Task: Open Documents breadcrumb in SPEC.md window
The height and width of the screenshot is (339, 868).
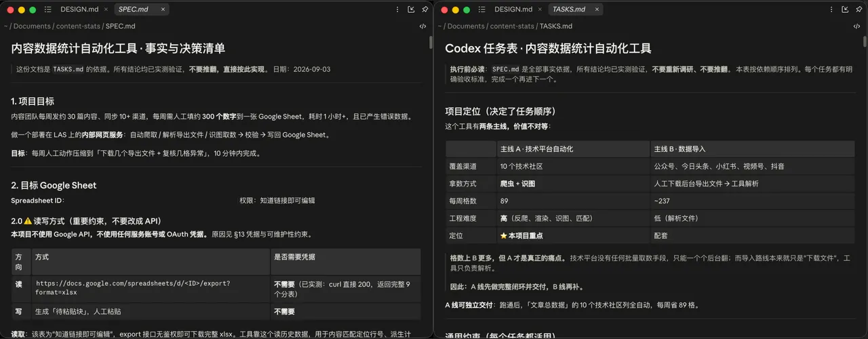Action: (x=32, y=26)
